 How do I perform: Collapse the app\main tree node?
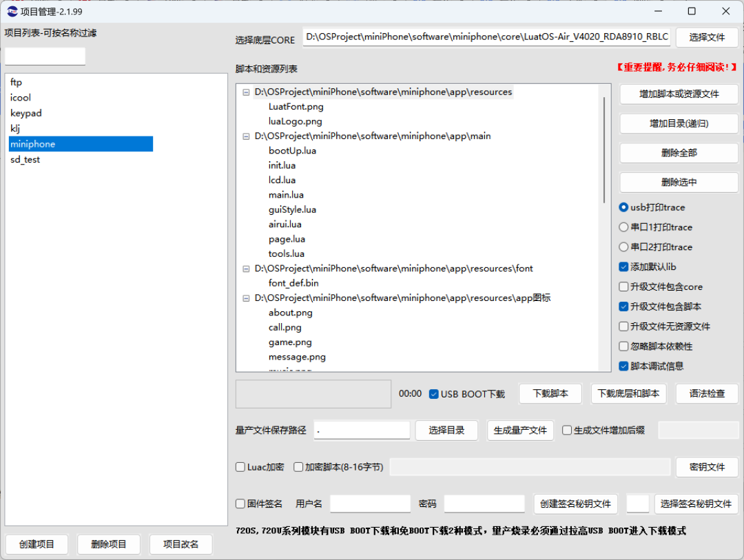tap(246, 136)
